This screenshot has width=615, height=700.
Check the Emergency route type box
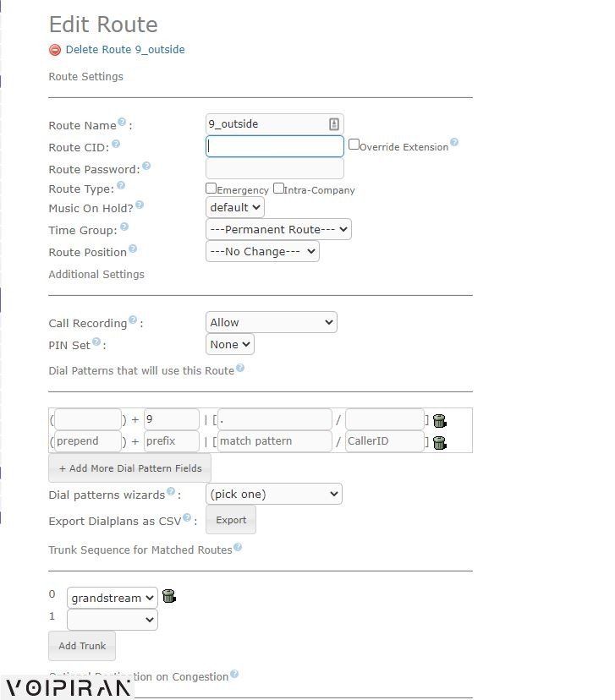pyautogui.click(x=211, y=188)
